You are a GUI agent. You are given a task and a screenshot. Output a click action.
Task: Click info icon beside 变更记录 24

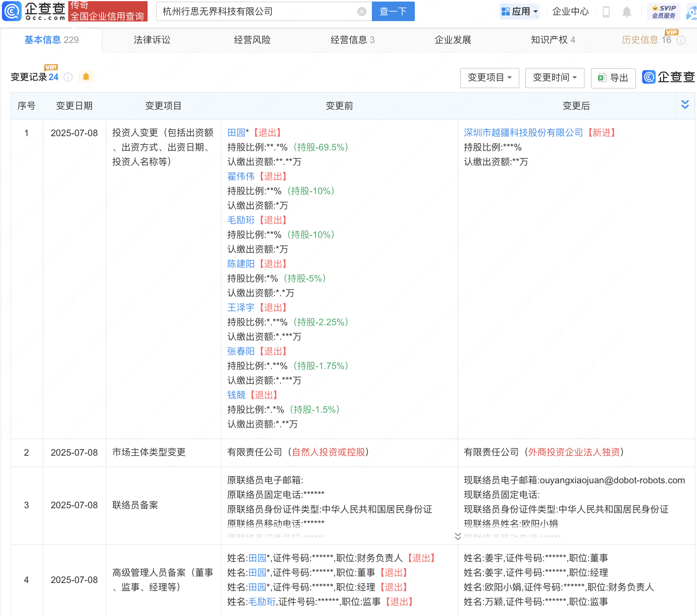click(x=68, y=77)
